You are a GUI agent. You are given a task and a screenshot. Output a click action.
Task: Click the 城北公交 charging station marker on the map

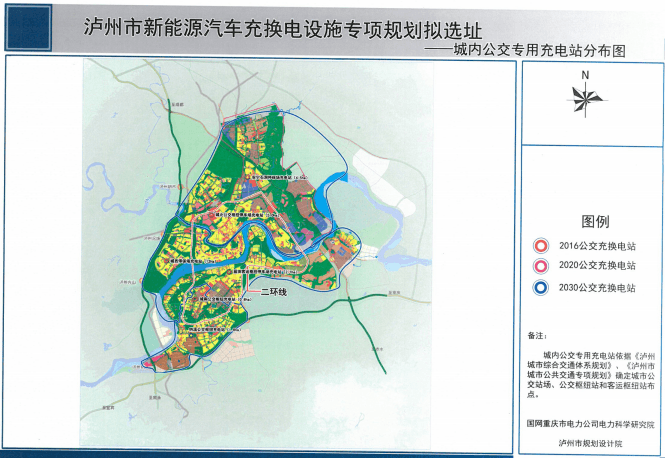point(211,215)
